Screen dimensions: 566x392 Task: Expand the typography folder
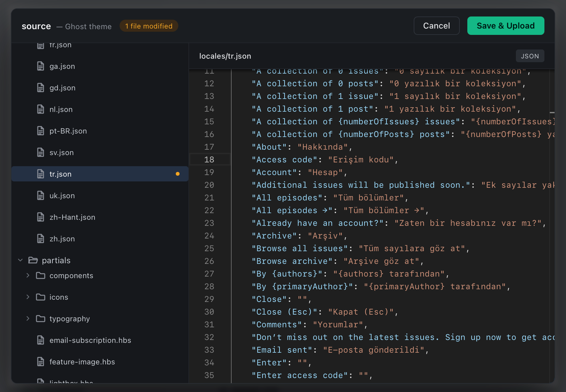pos(28,318)
